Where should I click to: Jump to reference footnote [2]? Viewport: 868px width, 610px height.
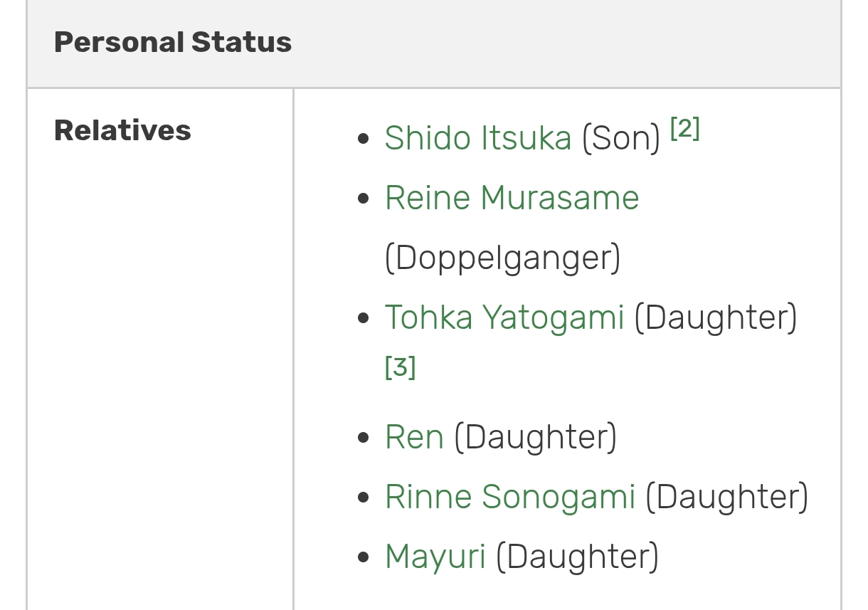tap(685, 129)
